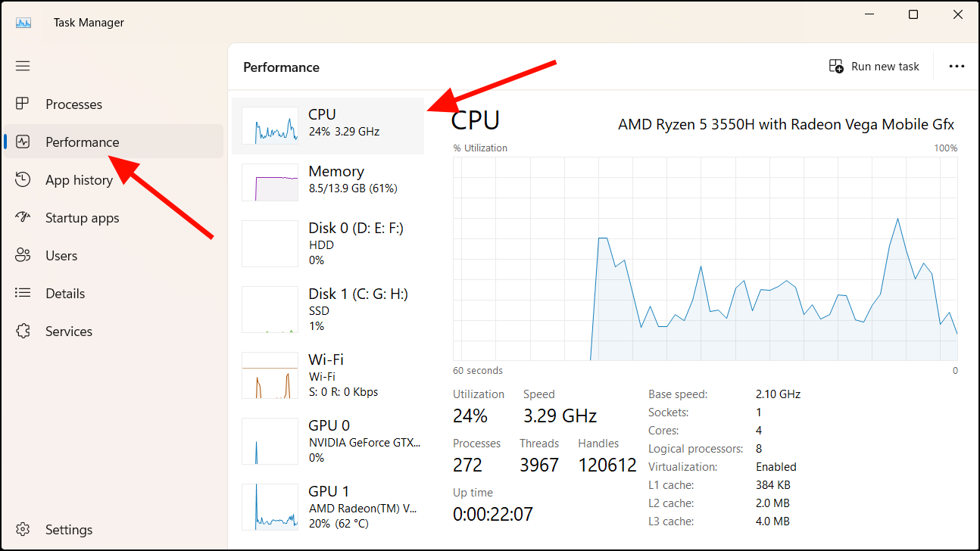This screenshot has height=551, width=980.
Task: Show the Users view
Action: pos(61,255)
